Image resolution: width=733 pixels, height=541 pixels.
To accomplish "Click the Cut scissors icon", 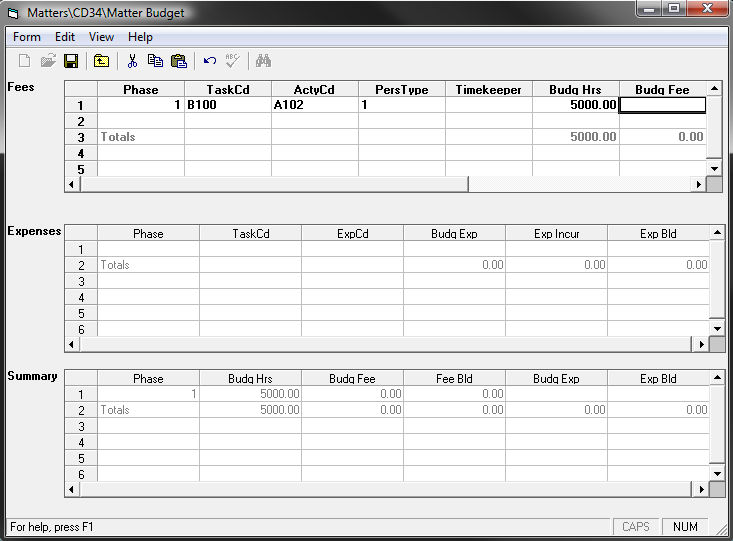I will coord(132,61).
